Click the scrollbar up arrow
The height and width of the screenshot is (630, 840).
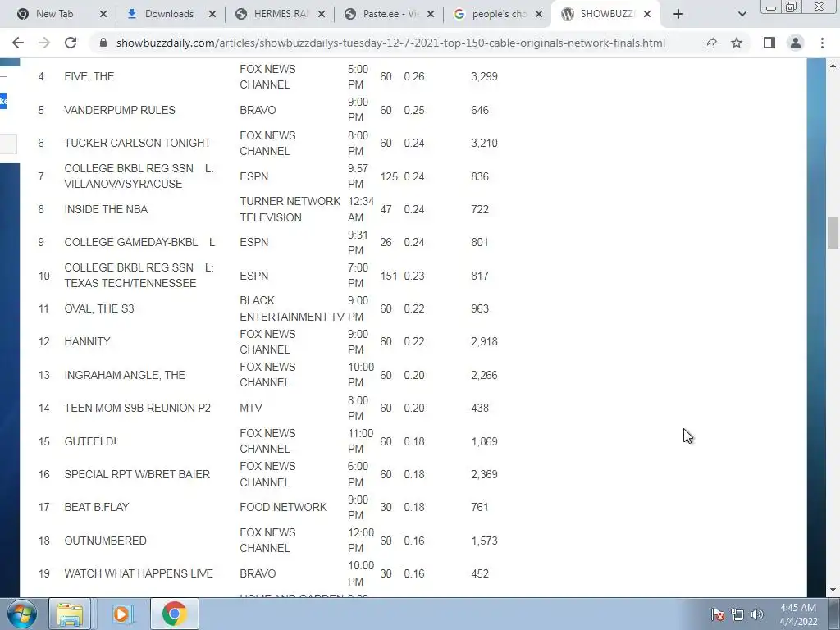click(833, 66)
